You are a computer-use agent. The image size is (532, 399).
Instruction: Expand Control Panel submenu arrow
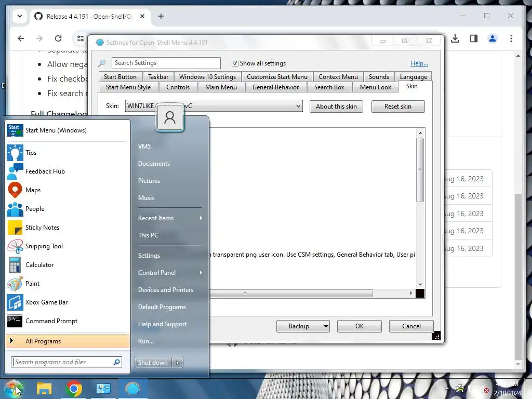click(201, 273)
